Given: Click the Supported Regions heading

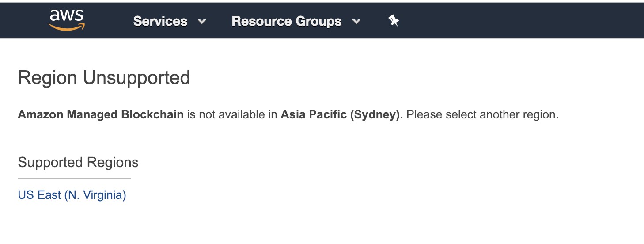Looking at the screenshot, I should (x=78, y=163).
